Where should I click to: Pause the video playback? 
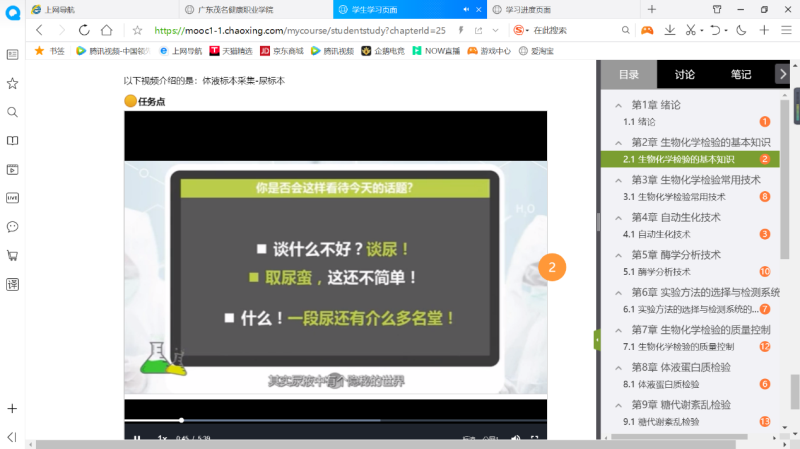(x=138, y=438)
